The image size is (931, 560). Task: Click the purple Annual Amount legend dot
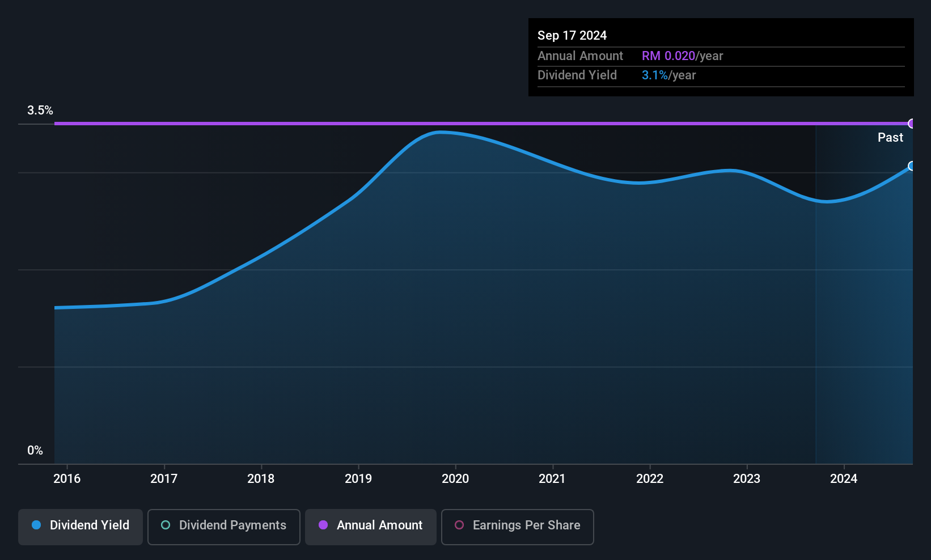click(323, 525)
